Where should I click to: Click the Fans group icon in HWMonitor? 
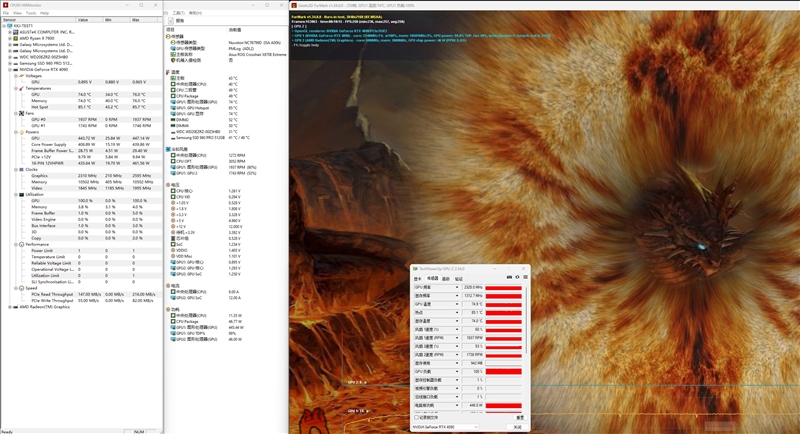(21, 113)
